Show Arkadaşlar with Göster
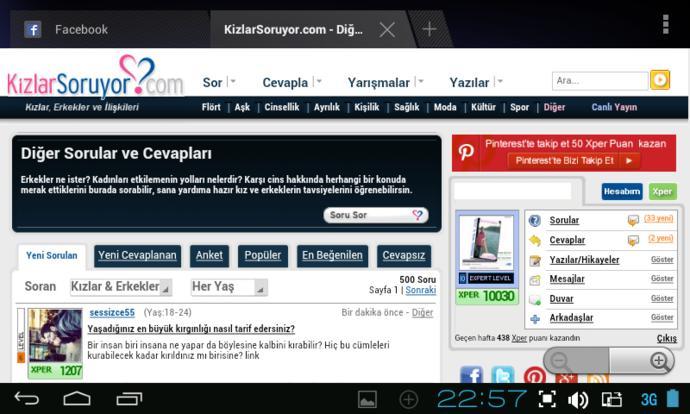690x414 pixels. tap(662, 317)
